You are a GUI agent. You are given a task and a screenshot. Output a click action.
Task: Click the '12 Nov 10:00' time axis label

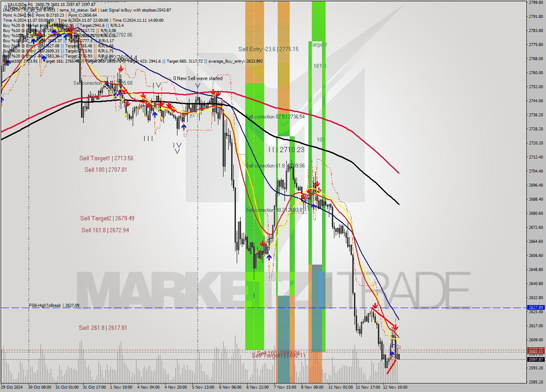[x=396, y=387]
